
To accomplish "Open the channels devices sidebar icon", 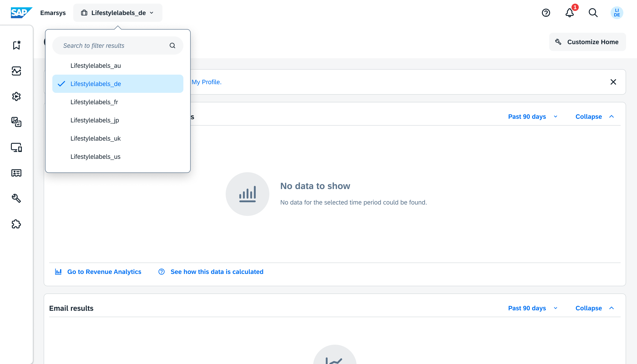I will (x=17, y=147).
